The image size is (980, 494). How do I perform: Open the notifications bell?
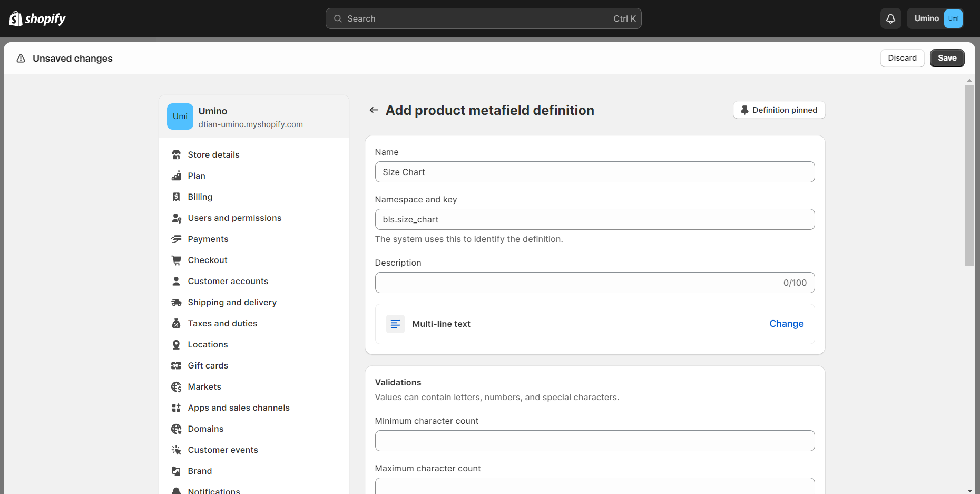point(890,18)
